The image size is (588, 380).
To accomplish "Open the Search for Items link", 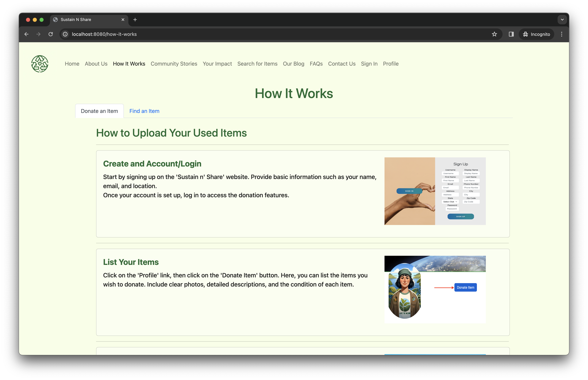I will [x=257, y=64].
